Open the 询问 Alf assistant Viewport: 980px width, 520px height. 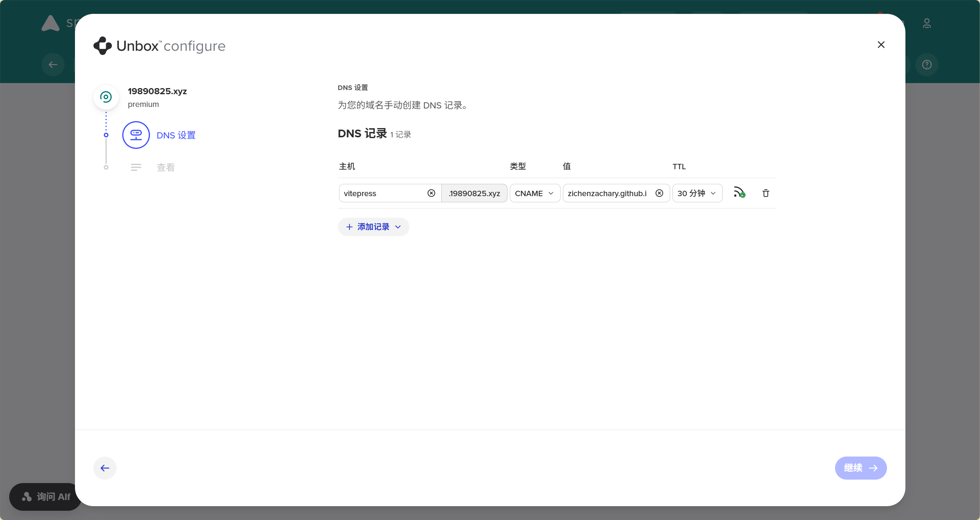point(45,497)
